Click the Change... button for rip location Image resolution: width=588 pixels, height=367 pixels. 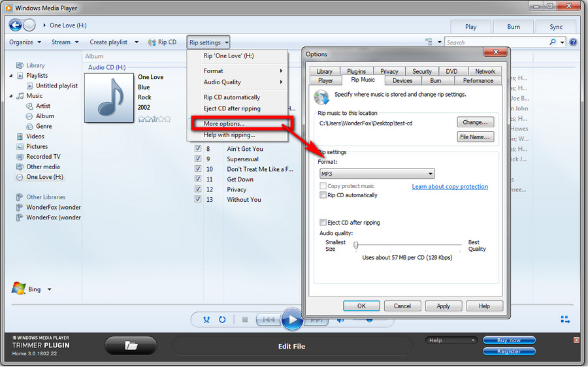coord(475,122)
